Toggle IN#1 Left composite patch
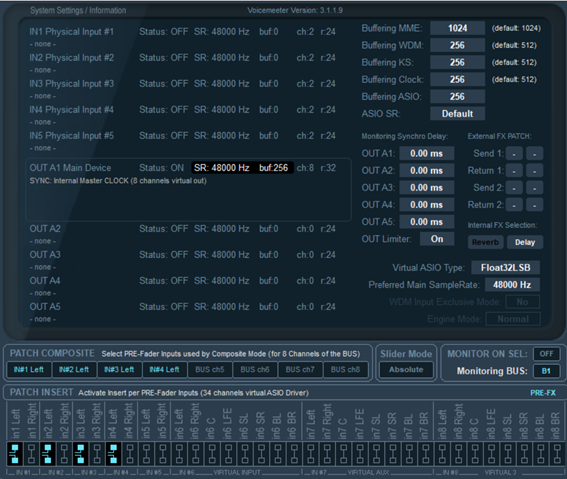This screenshot has width=567, height=479. 29,369
